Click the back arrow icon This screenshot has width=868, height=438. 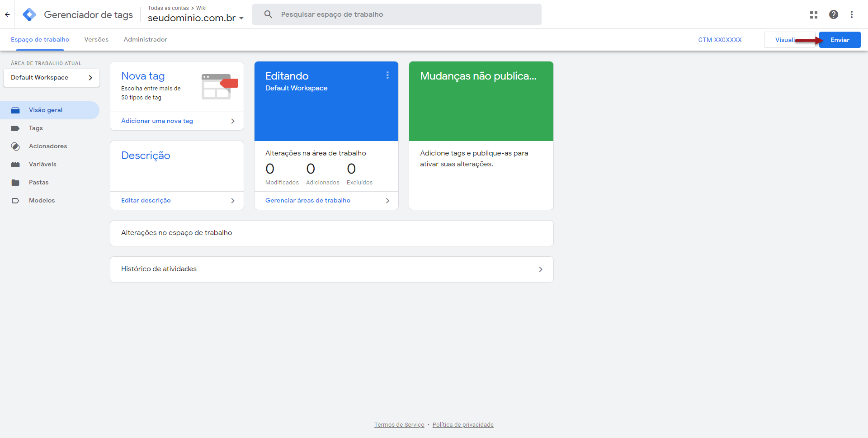click(x=7, y=14)
